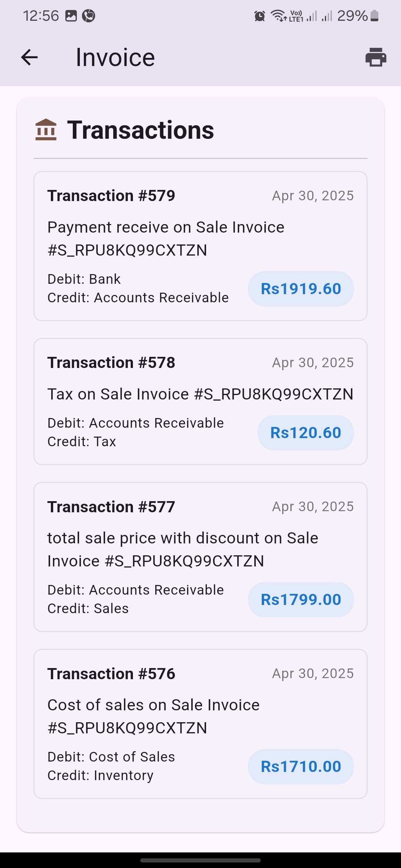Select the Rs120.60 tax amount badge
Screen dimensions: 401x868
tap(306, 433)
